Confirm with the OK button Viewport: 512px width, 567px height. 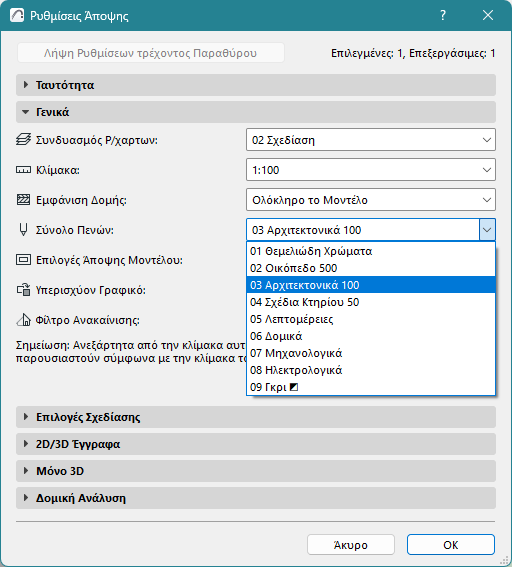tap(451, 545)
